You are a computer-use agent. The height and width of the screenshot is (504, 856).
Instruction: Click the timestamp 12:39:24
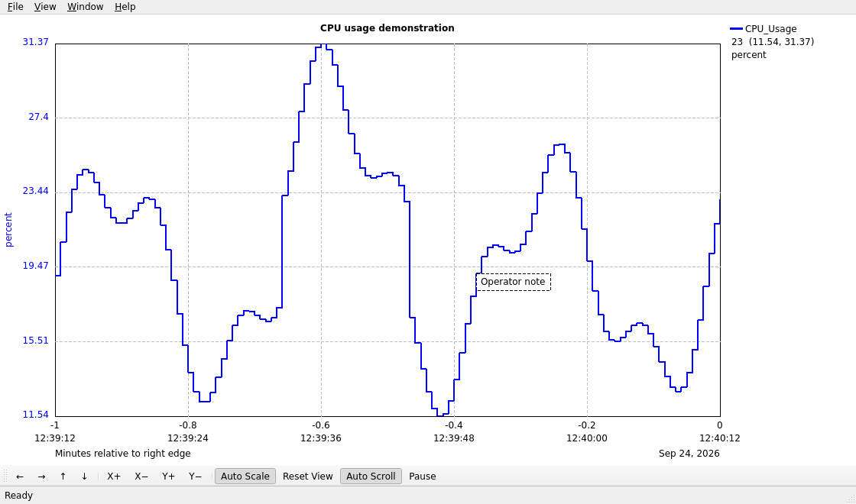[188, 438]
